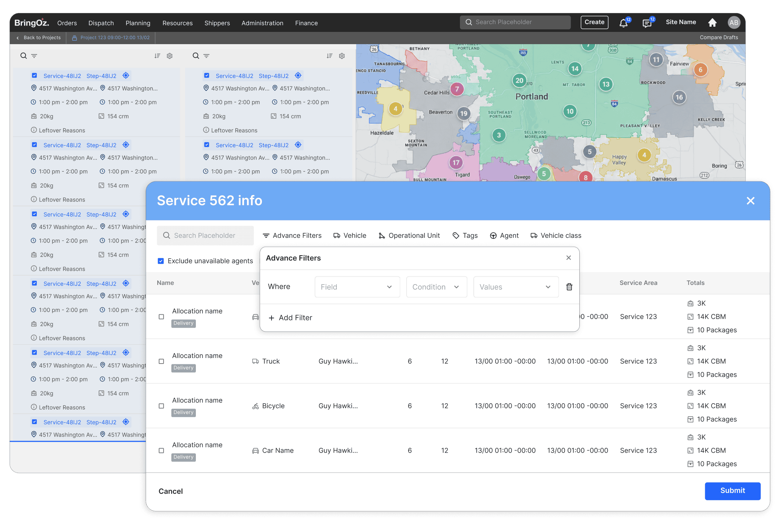
Task: Select map cluster marker 13
Action: 606,84
